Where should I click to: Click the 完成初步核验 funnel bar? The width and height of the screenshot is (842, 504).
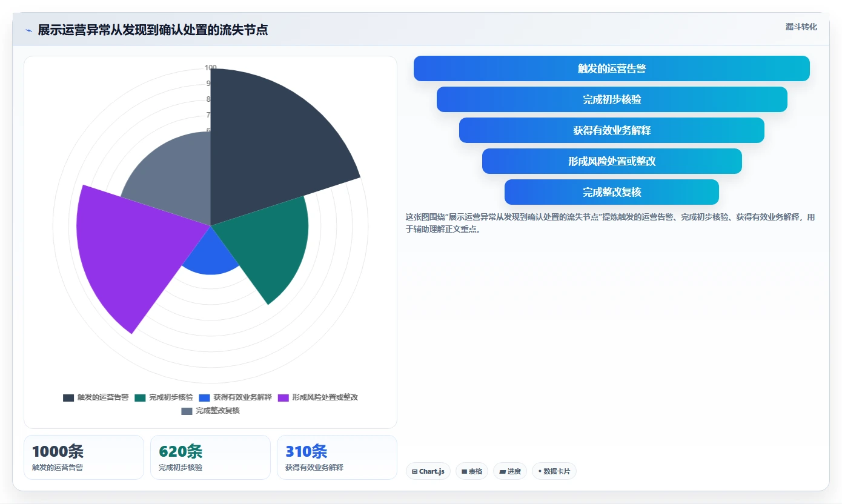click(x=612, y=99)
